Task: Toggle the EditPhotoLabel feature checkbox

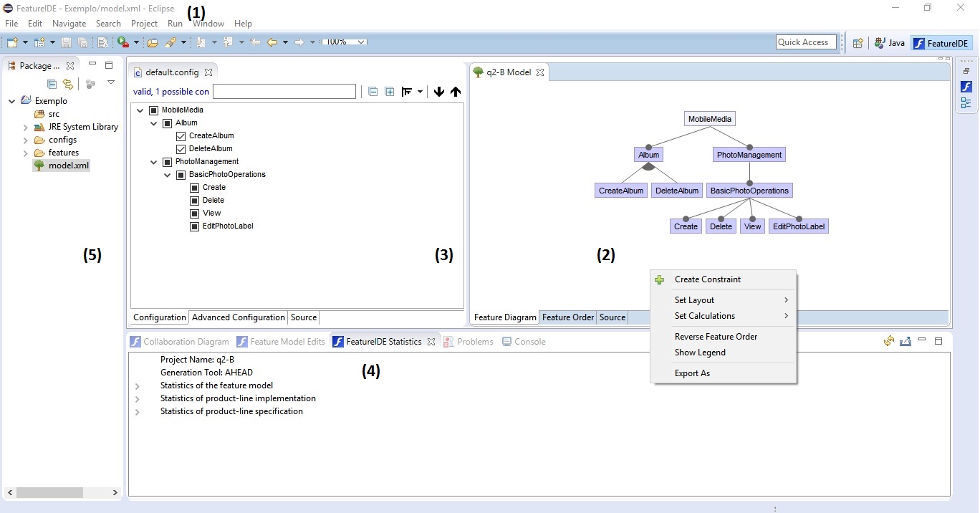Action: [195, 226]
